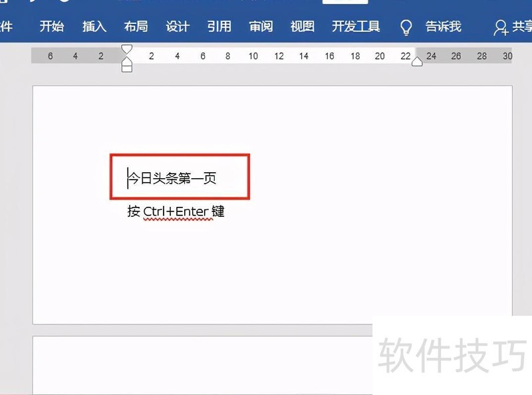Image resolution: width=532 pixels, height=395 pixels.
Task: Select the 设计 tab
Action: pyautogui.click(x=178, y=27)
